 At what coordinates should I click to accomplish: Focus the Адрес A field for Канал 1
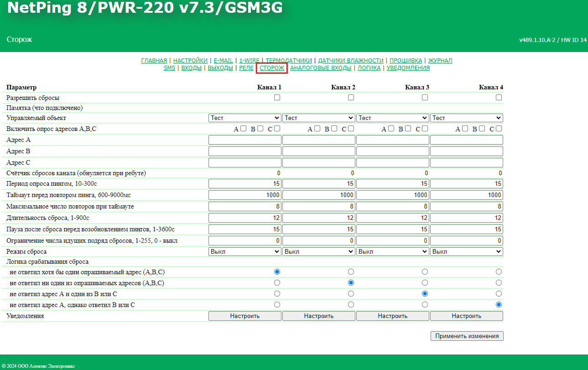point(245,140)
